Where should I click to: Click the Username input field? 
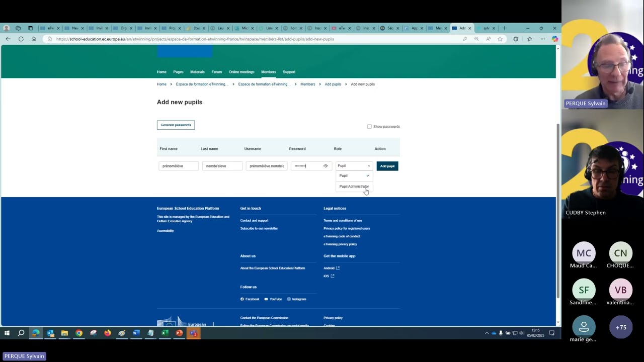(266, 166)
